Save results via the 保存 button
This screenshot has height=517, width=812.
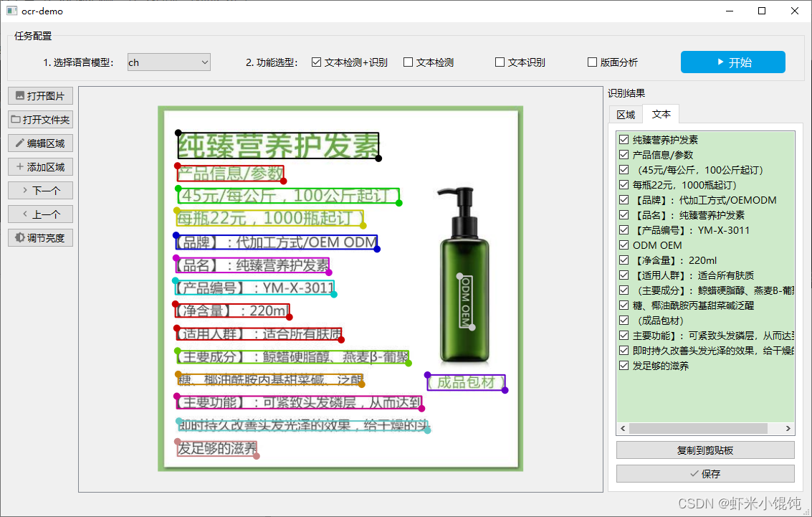pos(705,473)
